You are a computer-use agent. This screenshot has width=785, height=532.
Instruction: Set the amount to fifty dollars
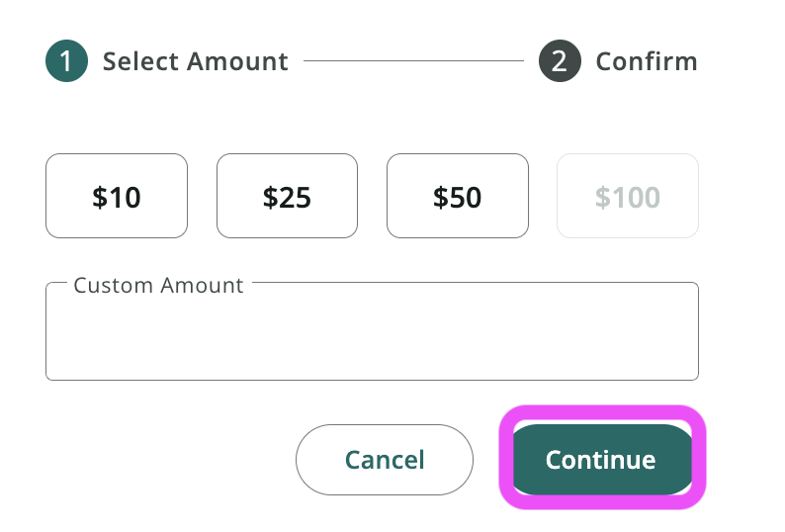pyautogui.click(x=457, y=197)
